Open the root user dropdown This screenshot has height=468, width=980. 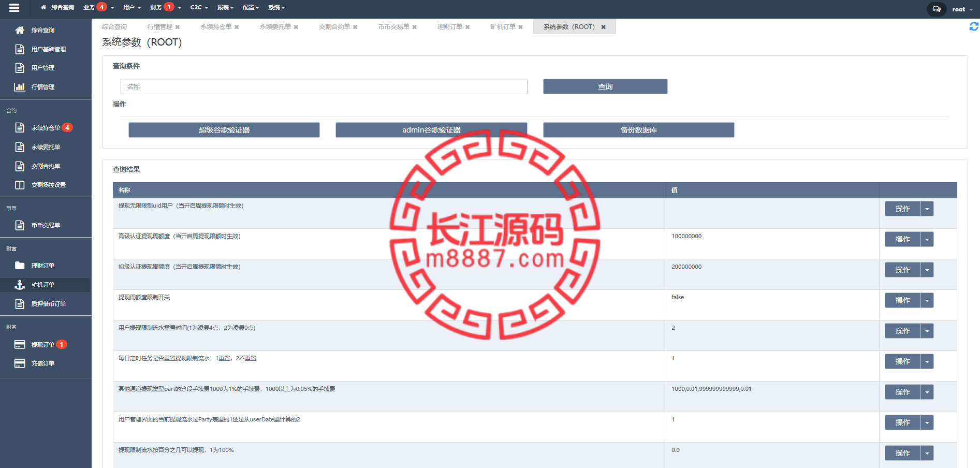(962, 9)
